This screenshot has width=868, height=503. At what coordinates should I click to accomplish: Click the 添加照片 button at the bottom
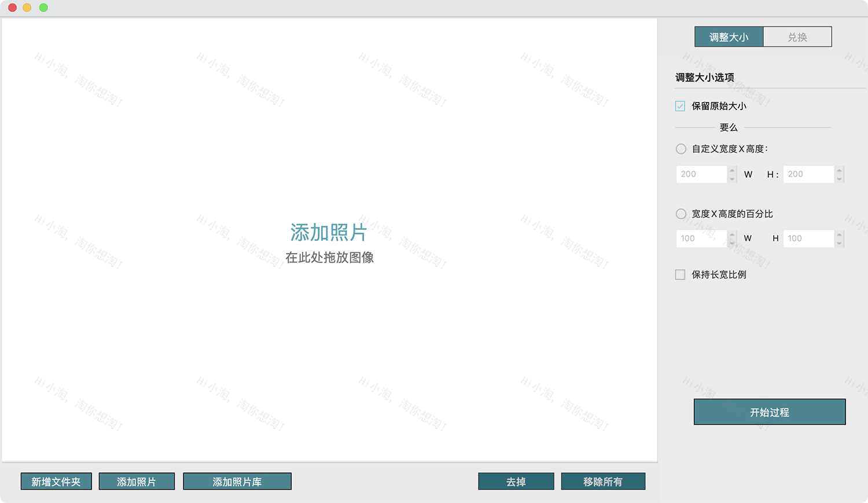[137, 481]
